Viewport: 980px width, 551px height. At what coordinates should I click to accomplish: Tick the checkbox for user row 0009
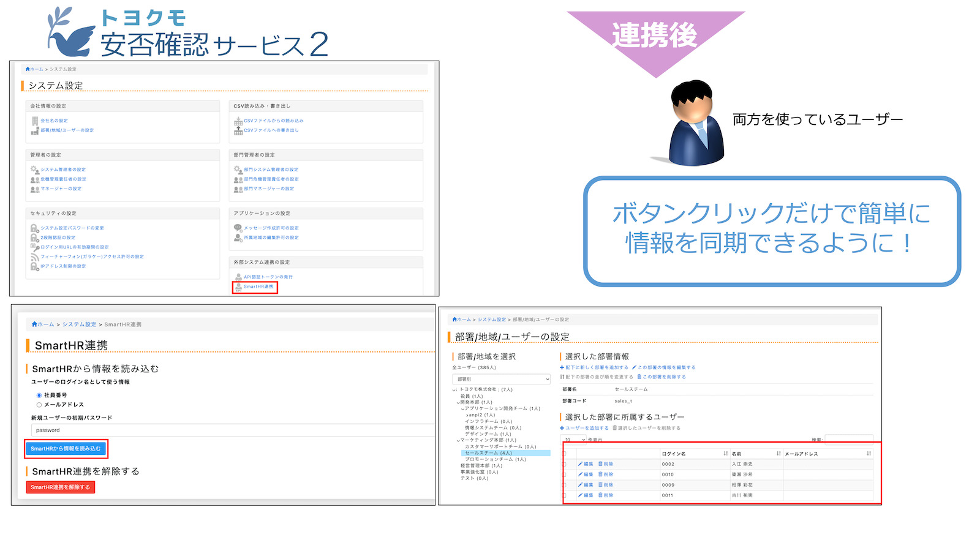coord(564,485)
